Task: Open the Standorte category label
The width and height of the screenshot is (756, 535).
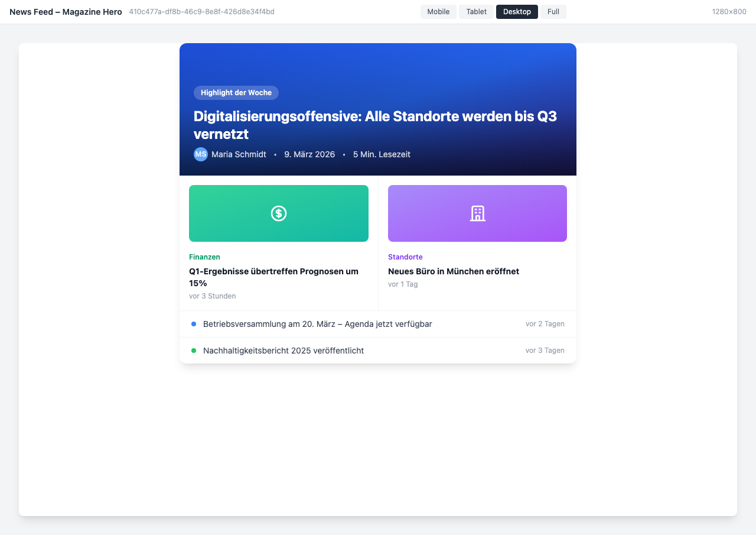Action: click(405, 257)
